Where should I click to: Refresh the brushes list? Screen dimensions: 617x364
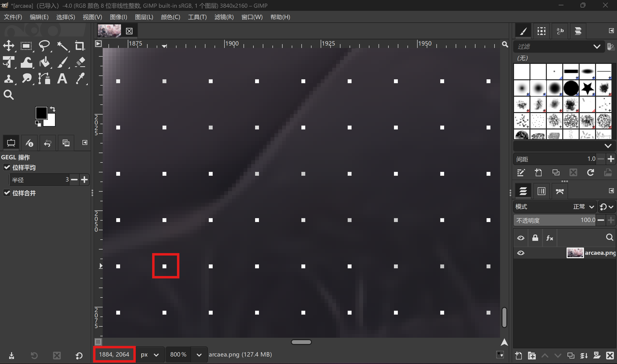[590, 173]
